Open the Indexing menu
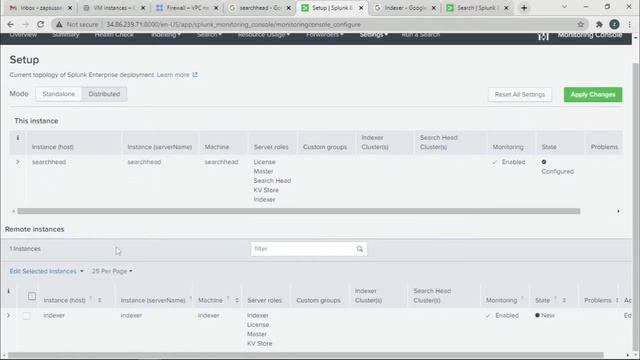 [x=166, y=35]
